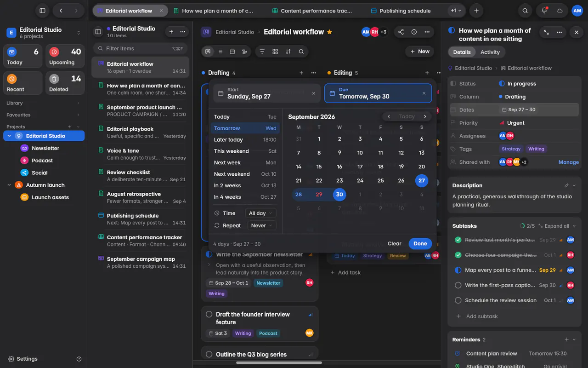588x368 pixels.
Task: Clear the Start date with its X
Action: click(314, 93)
